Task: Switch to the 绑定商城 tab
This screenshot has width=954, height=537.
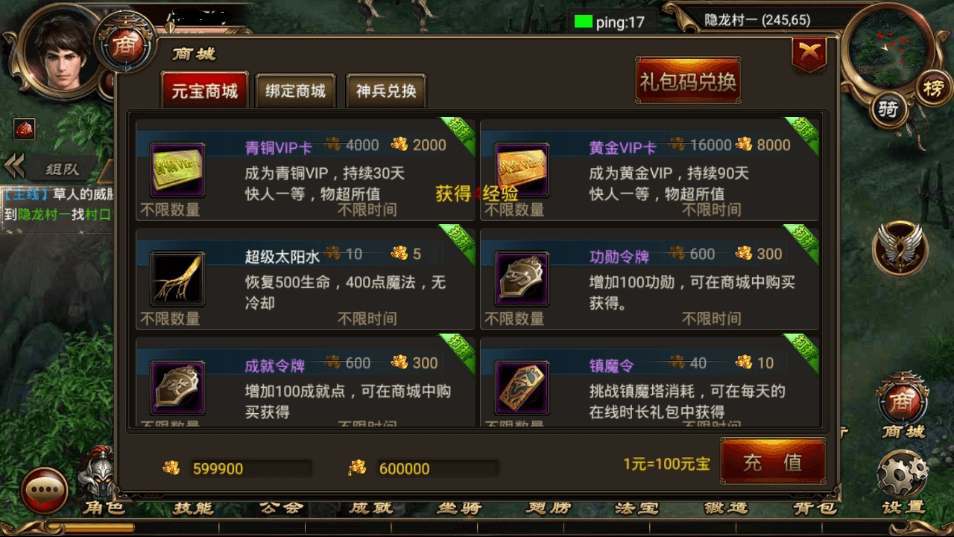Action: point(295,91)
